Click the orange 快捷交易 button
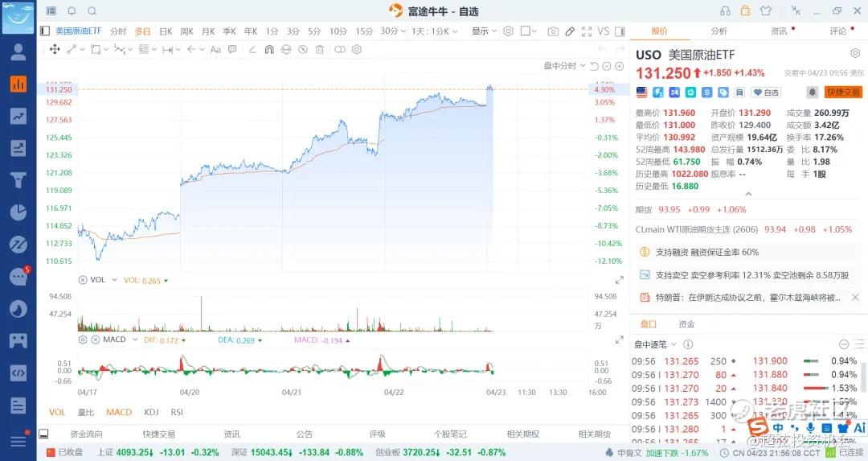 [844, 93]
